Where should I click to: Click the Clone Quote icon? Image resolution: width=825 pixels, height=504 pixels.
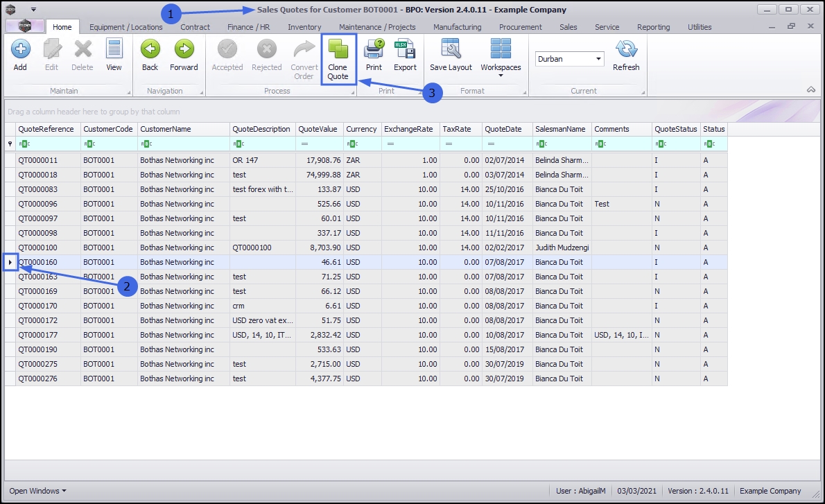point(338,60)
